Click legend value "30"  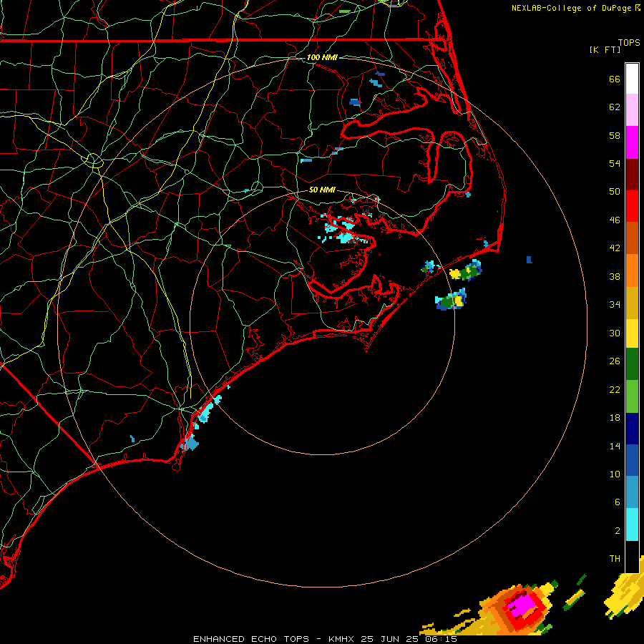pyautogui.click(x=615, y=333)
